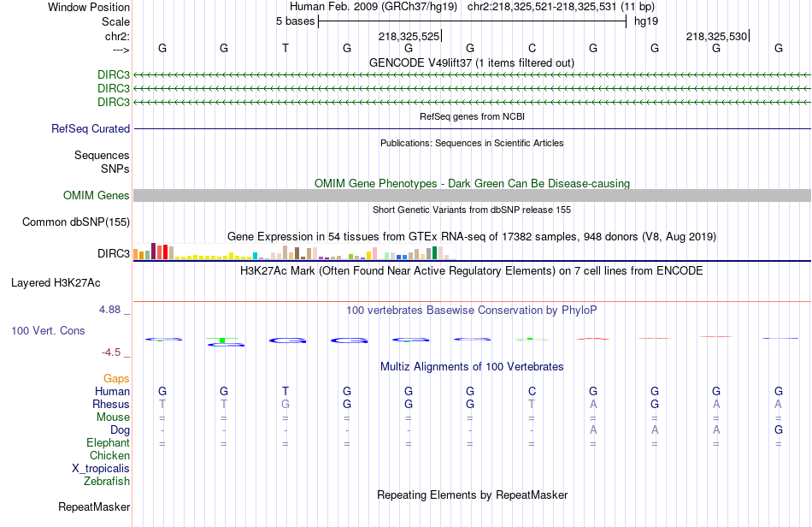Click position label 218,325,530

(x=717, y=36)
